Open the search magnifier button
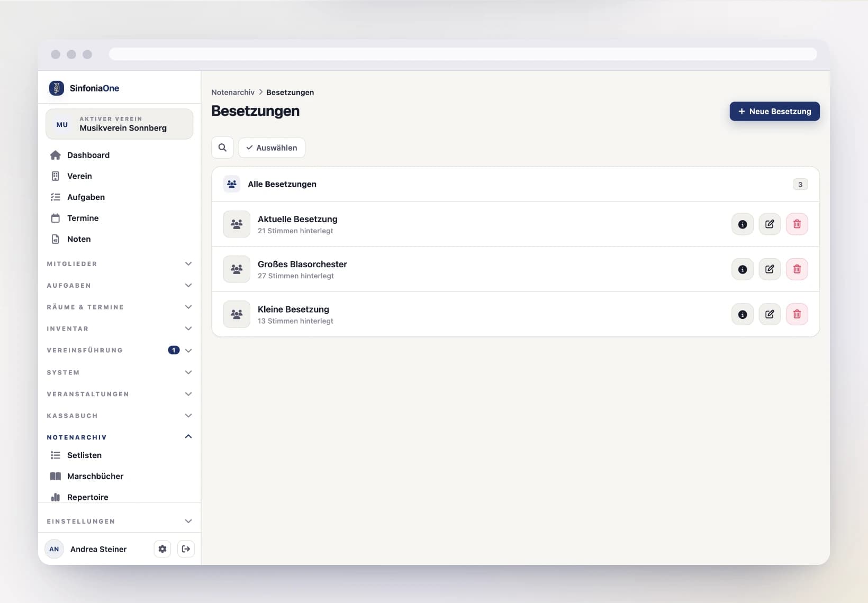This screenshot has height=603, width=868. pos(222,148)
